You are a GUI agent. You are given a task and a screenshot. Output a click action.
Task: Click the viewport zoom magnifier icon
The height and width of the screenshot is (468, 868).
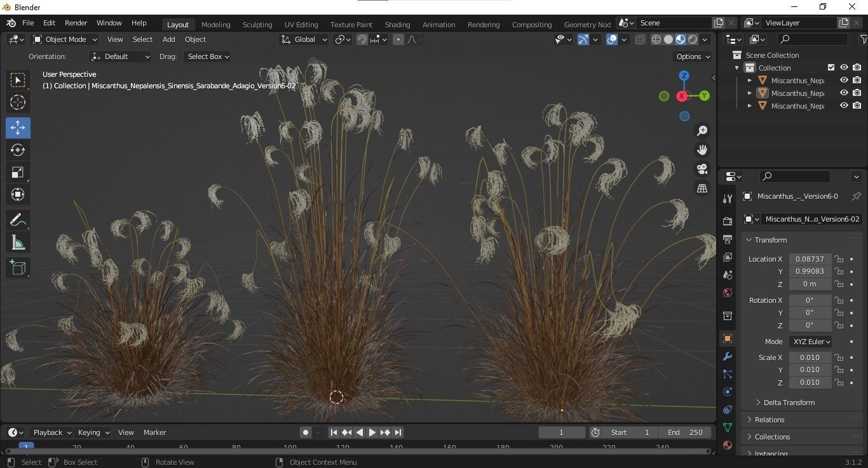pyautogui.click(x=702, y=130)
